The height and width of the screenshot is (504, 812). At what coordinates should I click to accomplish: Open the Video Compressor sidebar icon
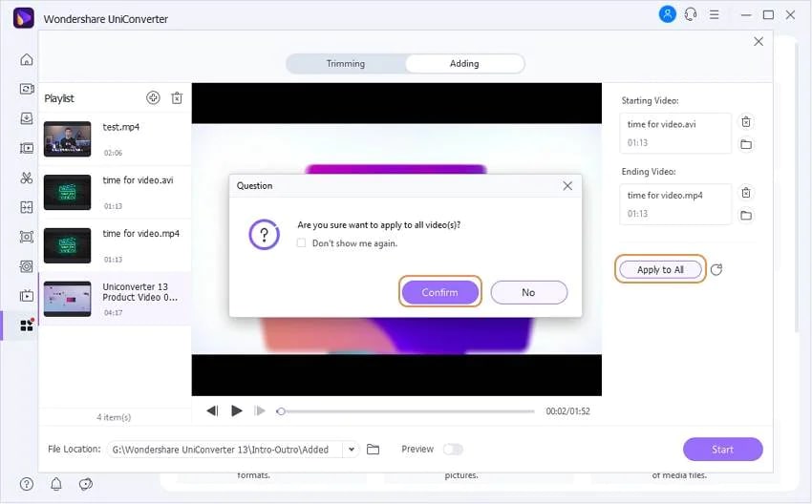click(x=27, y=148)
